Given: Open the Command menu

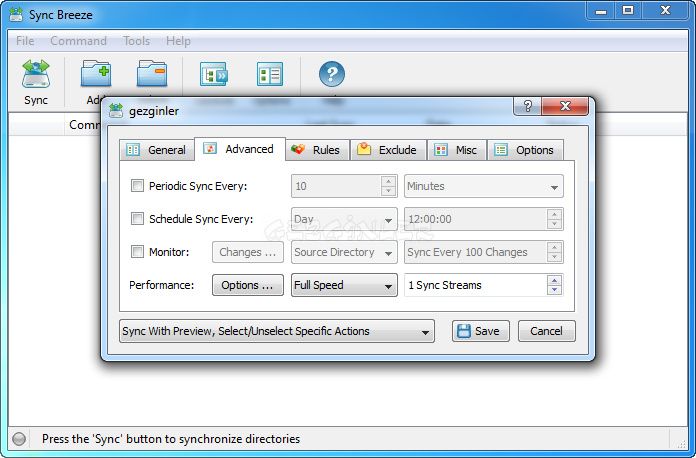Looking at the screenshot, I should [79, 41].
